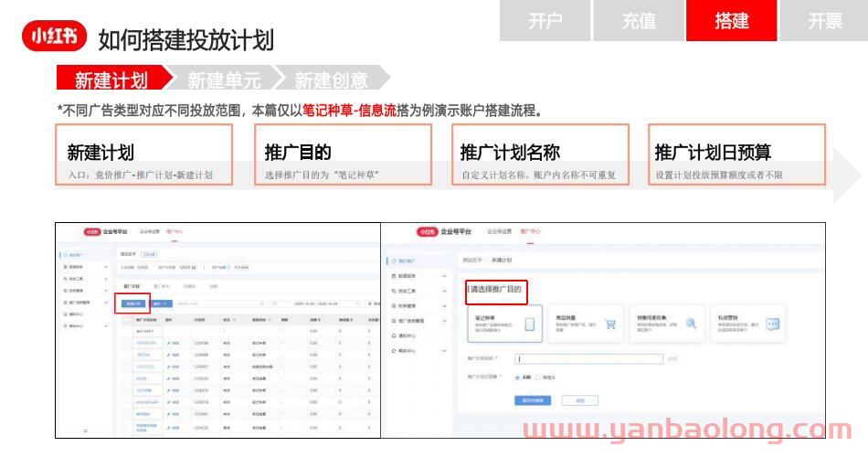Go to the 开票 slide tab
868x457 pixels.
coord(824,20)
